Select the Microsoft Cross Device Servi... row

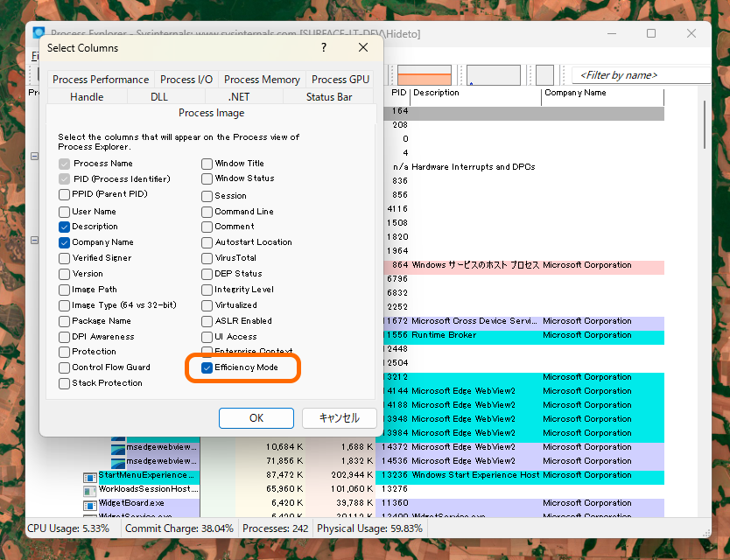coord(523,322)
